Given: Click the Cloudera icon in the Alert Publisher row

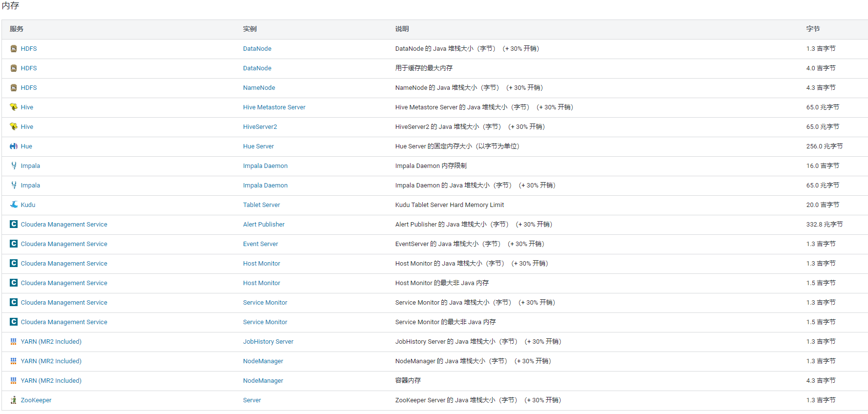Looking at the screenshot, I should tap(14, 224).
